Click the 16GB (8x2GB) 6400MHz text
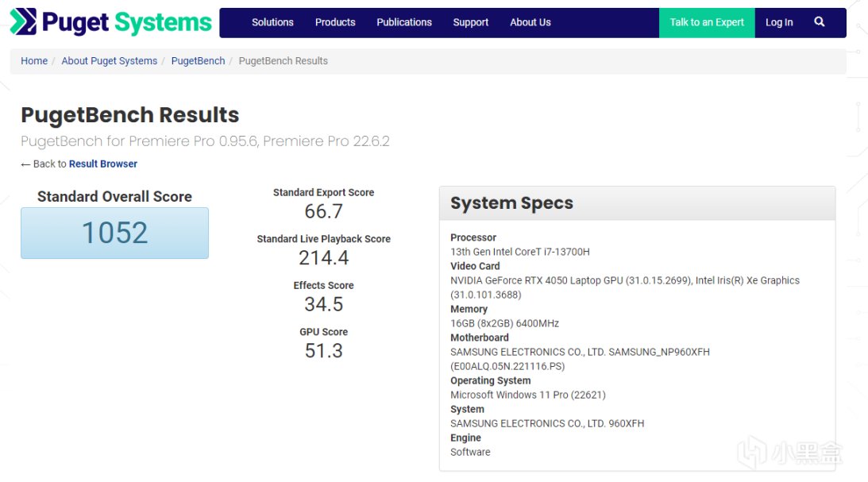This screenshot has height=482, width=868. [505, 323]
